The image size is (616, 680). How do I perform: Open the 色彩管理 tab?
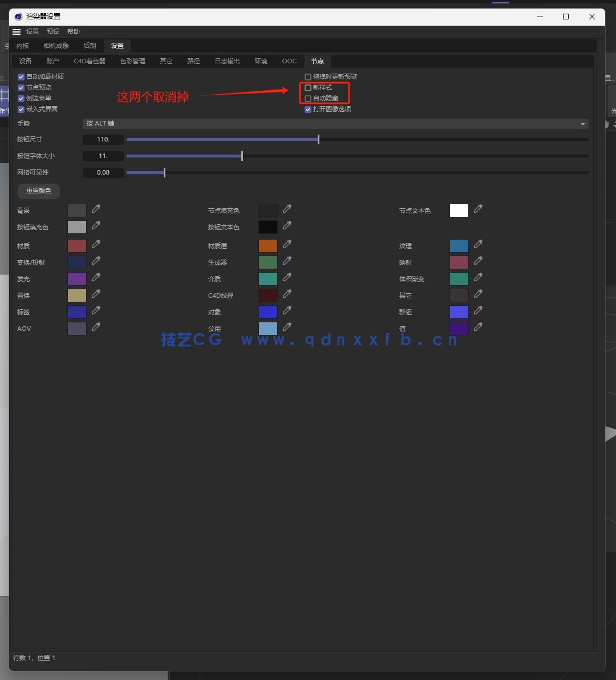pos(132,60)
